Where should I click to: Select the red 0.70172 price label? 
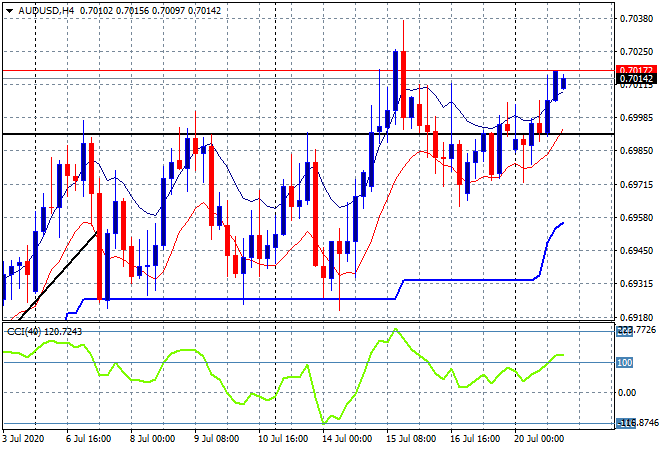pos(636,70)
